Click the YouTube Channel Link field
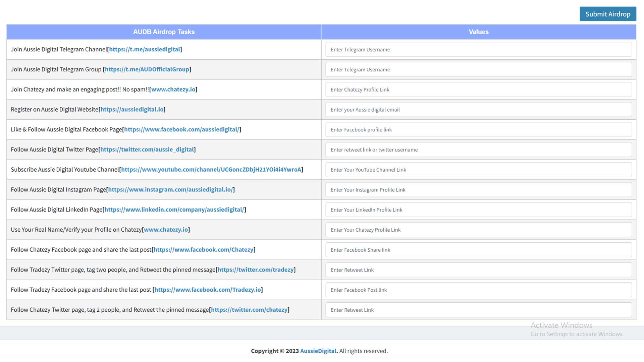 click(479, 170)
